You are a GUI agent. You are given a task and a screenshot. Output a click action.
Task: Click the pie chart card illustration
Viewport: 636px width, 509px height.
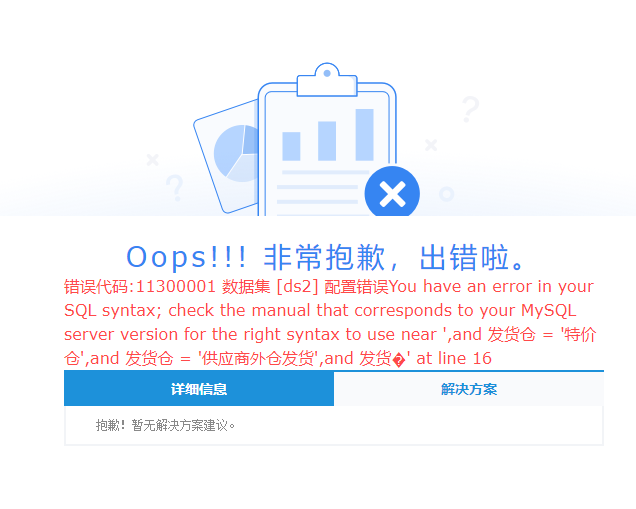(x=227, y=156)
